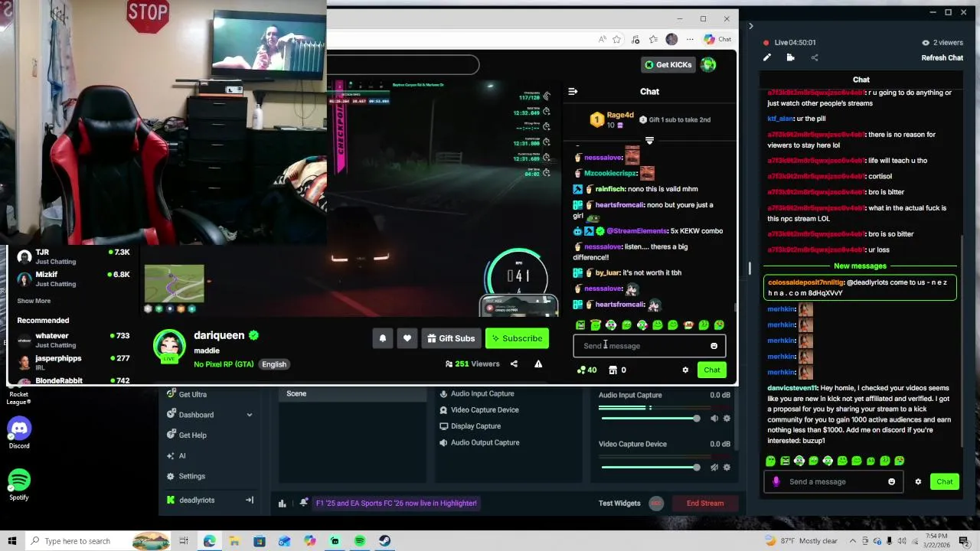Add page to favorites star icon in browser
The width and height of the screenshot is (980, 551).
[616, 39]
